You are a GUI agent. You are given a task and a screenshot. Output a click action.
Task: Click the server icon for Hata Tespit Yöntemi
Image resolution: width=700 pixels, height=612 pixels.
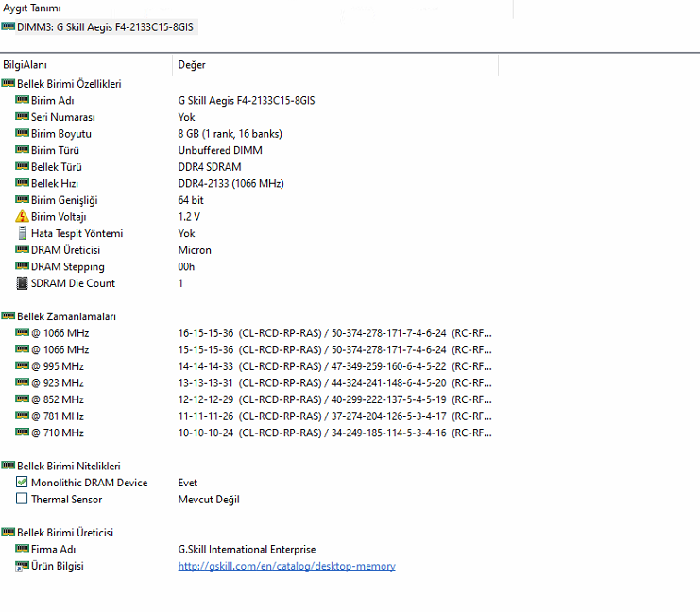click(x=22, y=232)
